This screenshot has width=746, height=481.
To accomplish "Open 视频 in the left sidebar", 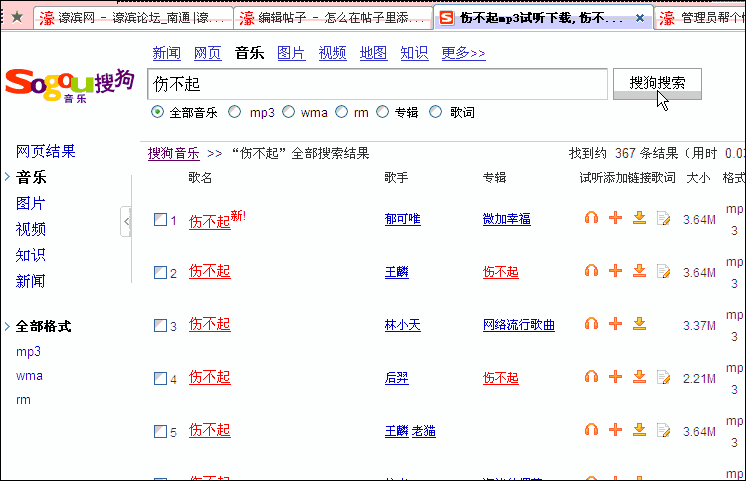I will point(30,229).
